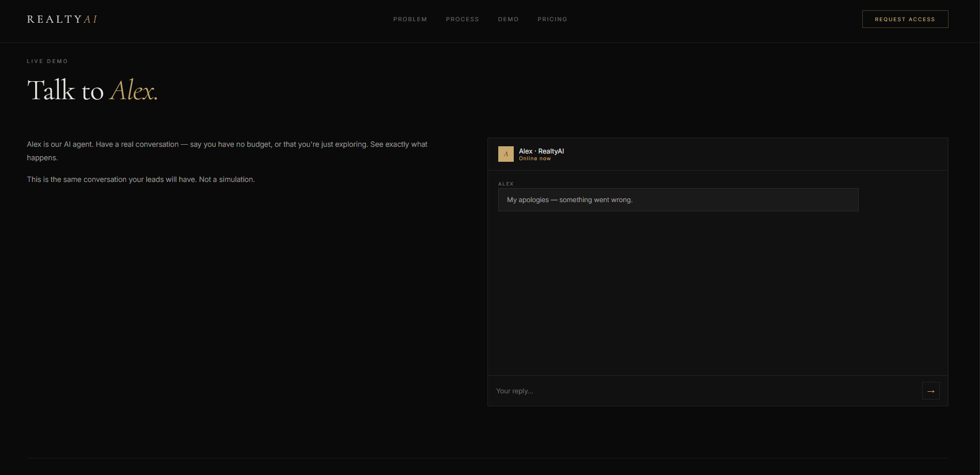Click the RealtyAI logo
Viewport: 980px width, 475px height.
coord(62,19)
